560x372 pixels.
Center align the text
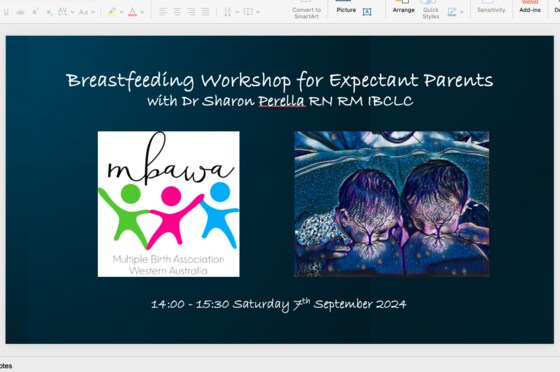click(x=177, y=12)
